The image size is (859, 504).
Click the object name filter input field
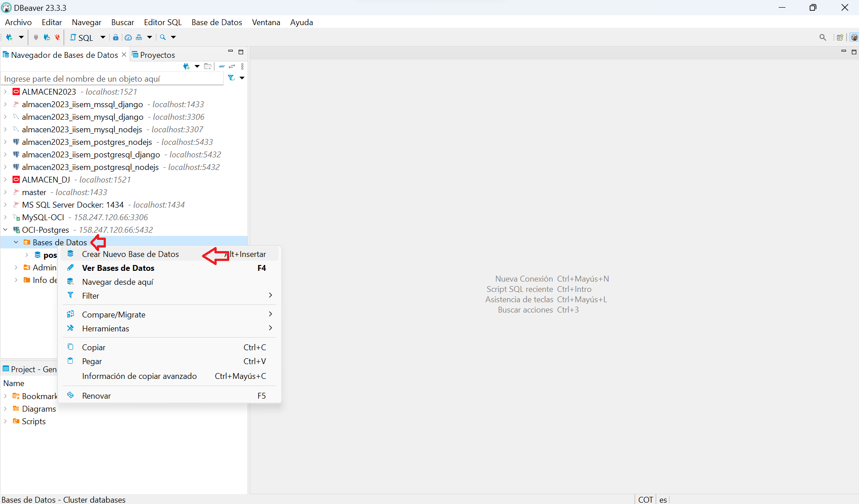[x=113, y=78]
